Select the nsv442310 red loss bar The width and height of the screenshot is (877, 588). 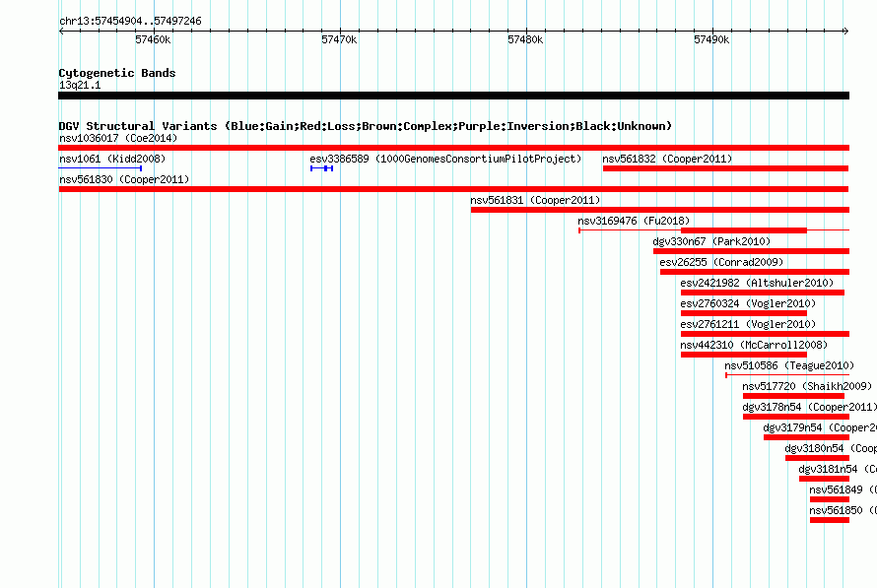pos(744,355)
